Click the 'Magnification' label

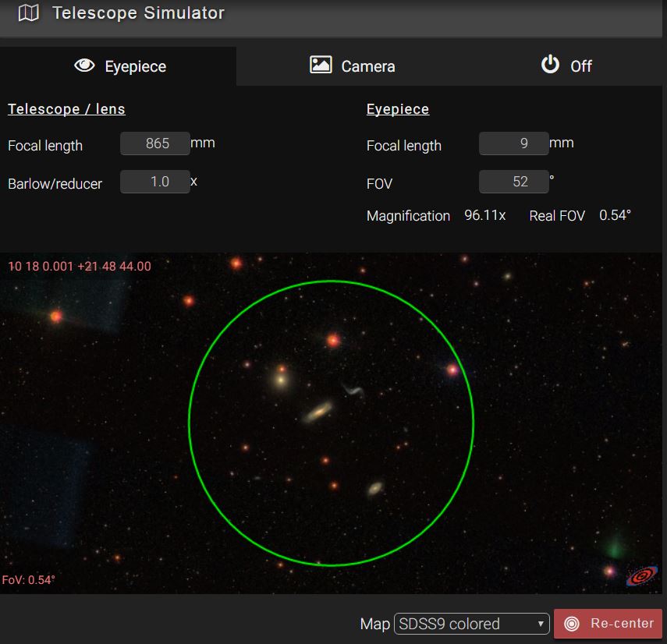pyautogui.click(x=408, y=215)
